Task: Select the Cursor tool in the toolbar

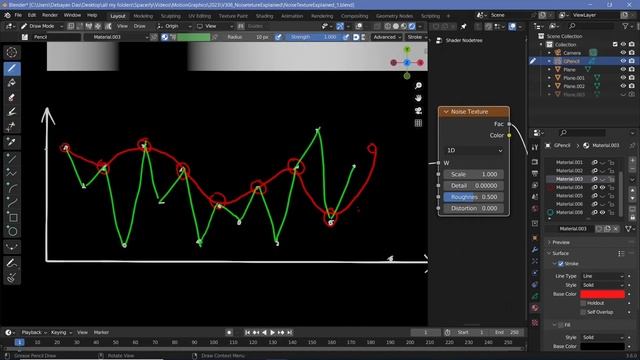Action: [11, 52]
